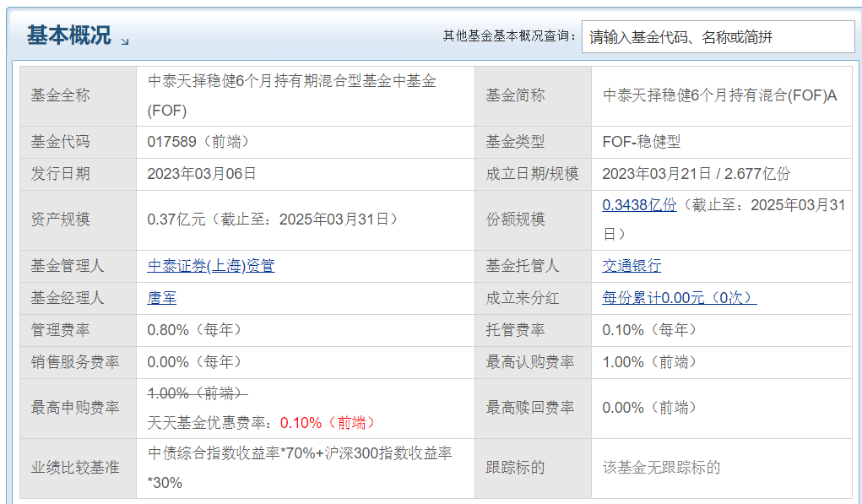
Task: Focus the fund code search input field
Action: click(718, 37)
